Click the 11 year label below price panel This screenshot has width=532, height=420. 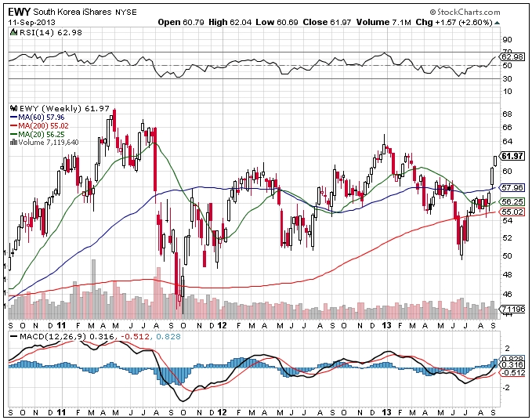(x=61, y=326)
